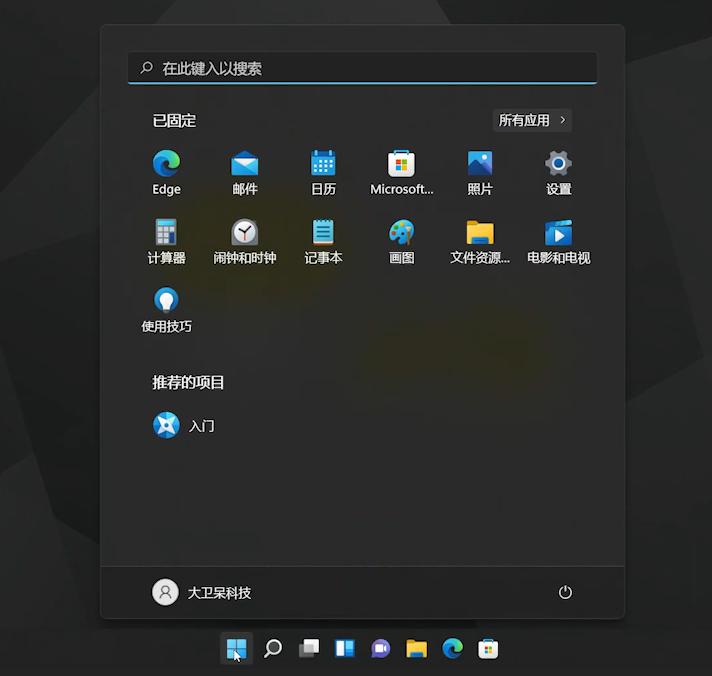
Task: Open 电影和电视 Movies & TV app
Action: [x=559, y=242]
